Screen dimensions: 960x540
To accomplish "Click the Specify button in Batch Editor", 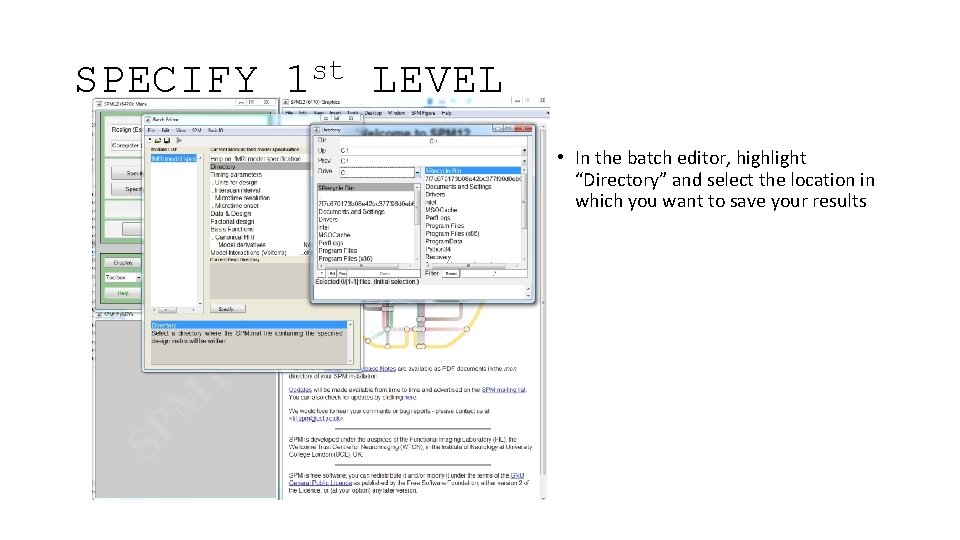I will point(228,309).
